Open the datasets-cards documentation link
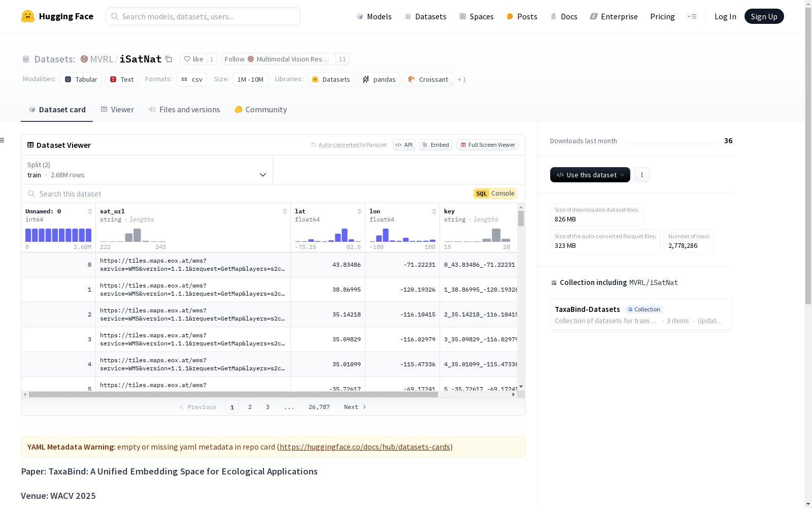The width and height of the screenshot is (812, 508). click(x=365, y=447)
